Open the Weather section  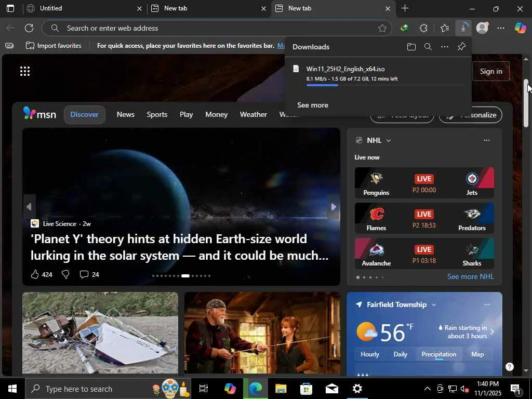click(x=253, y=115)
